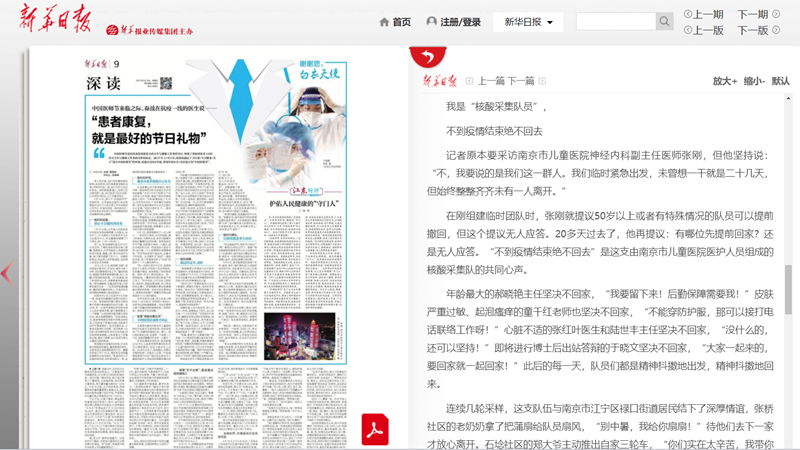
Task: Open 下一篇 next article
Action: (520, 81)
